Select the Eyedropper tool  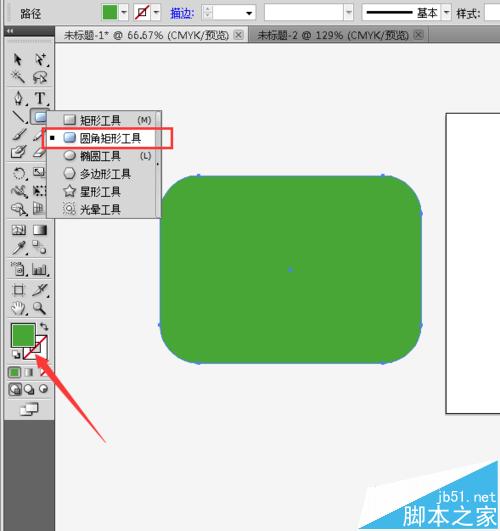19,248
